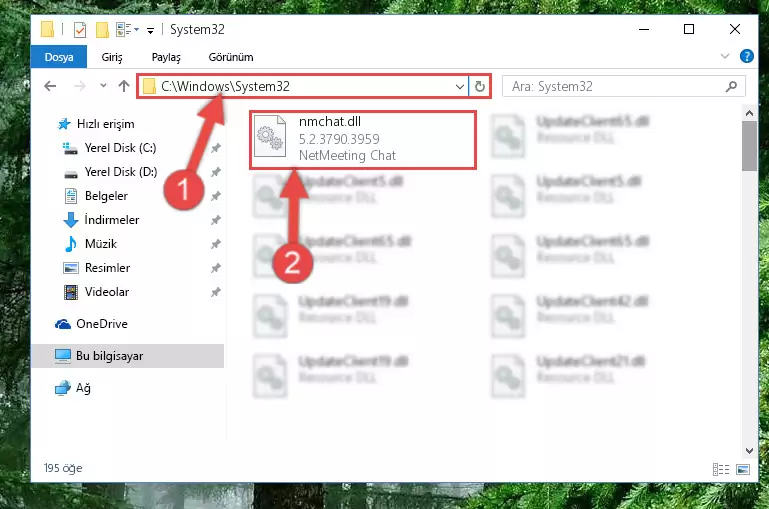Click the 195 öğe status bar text
Screen dimensions: 769x509
(63, 468)
